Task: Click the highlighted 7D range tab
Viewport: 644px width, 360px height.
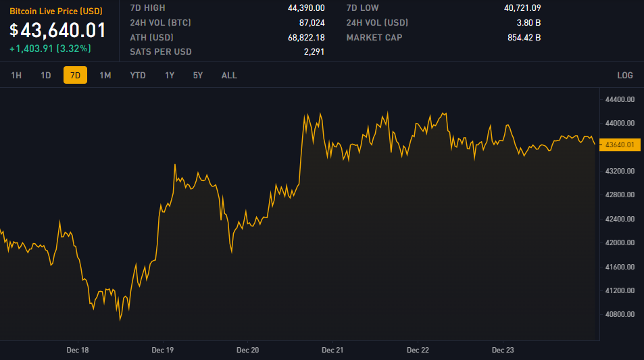Action: tap(75, 75)
